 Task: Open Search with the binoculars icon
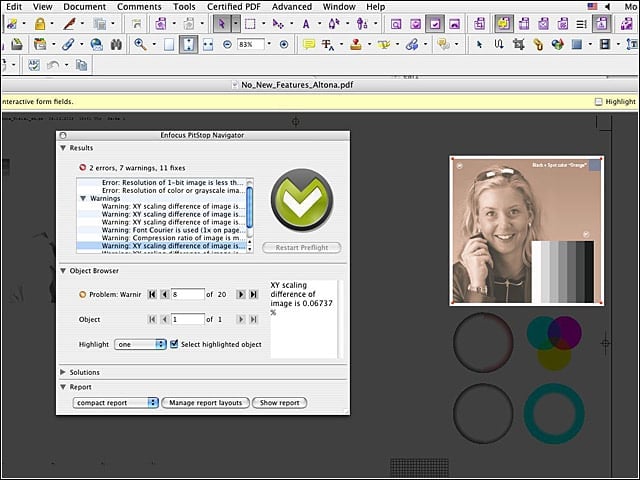tap(116, 44)
